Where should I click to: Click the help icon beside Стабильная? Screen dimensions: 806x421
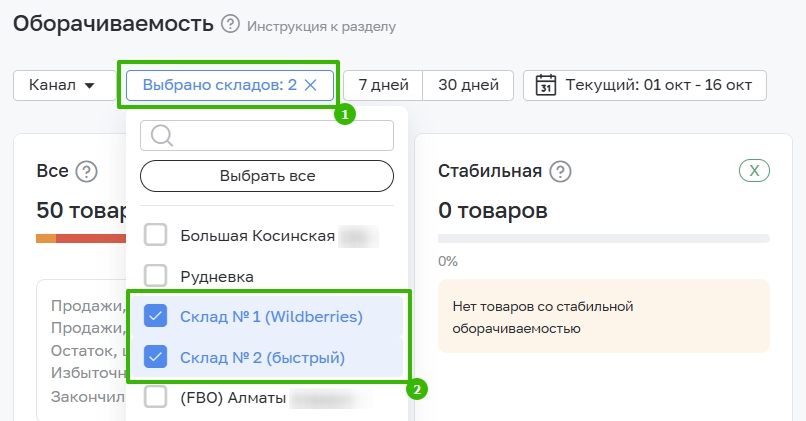[560, 171]
